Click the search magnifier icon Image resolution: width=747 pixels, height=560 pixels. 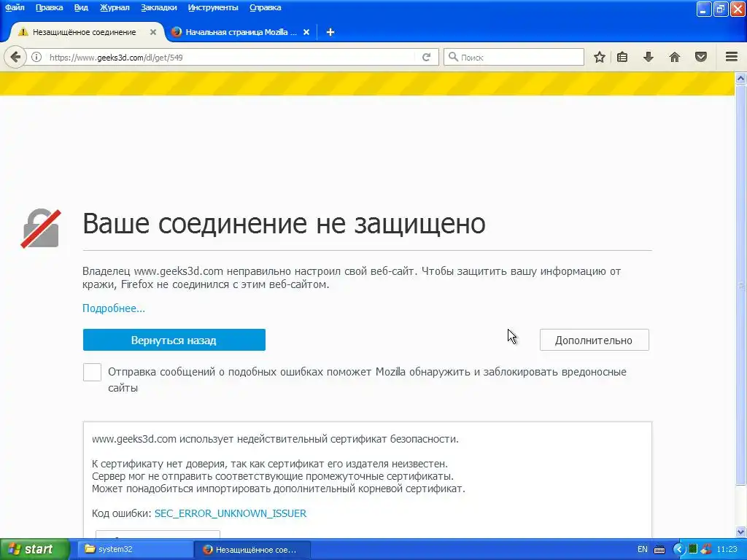(x=453, y=57)
